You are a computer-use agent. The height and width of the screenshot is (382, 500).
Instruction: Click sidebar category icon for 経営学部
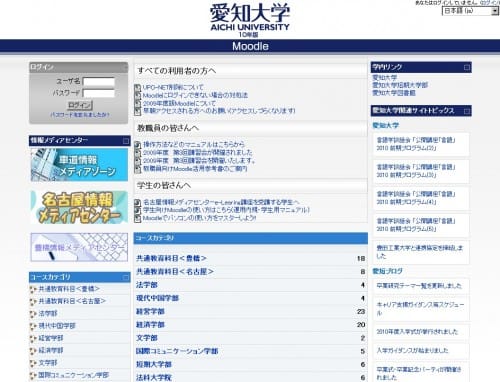pyautogui.click(x=33, y=338)
